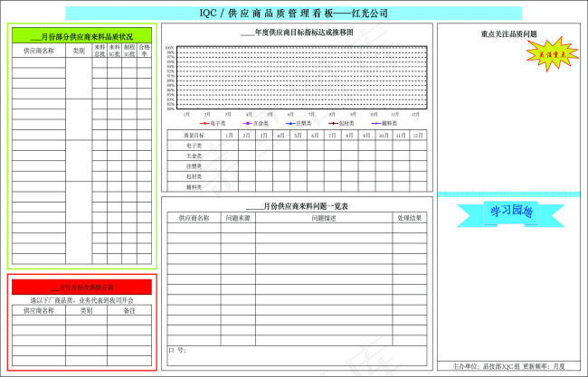
Task: Click the 包材类 row label in target table
Action: click(x=194, y=176)
